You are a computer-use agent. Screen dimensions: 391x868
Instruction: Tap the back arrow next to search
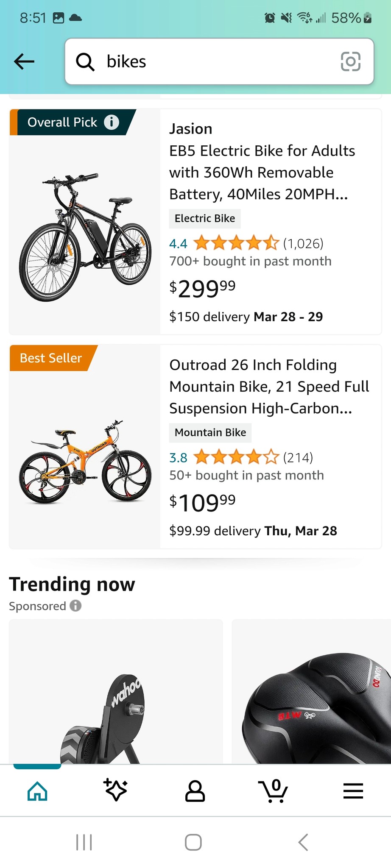24,61
